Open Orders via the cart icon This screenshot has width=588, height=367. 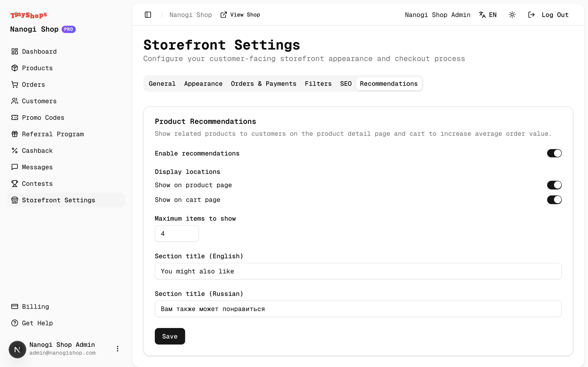pyautogui.click(x=14, y=84)
